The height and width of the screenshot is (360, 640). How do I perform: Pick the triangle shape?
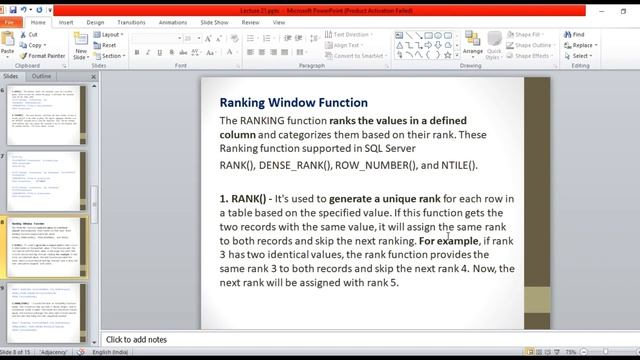coord(399,45)
